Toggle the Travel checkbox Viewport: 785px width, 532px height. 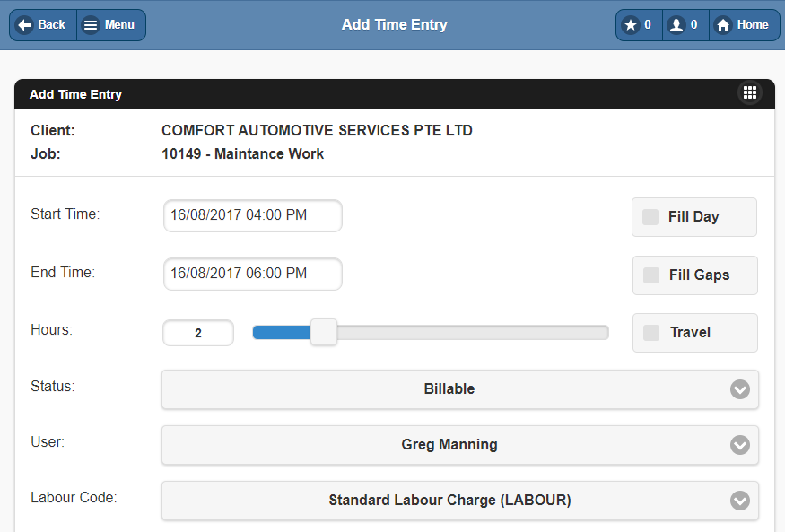pyautogui.click(x=651, y=333)
